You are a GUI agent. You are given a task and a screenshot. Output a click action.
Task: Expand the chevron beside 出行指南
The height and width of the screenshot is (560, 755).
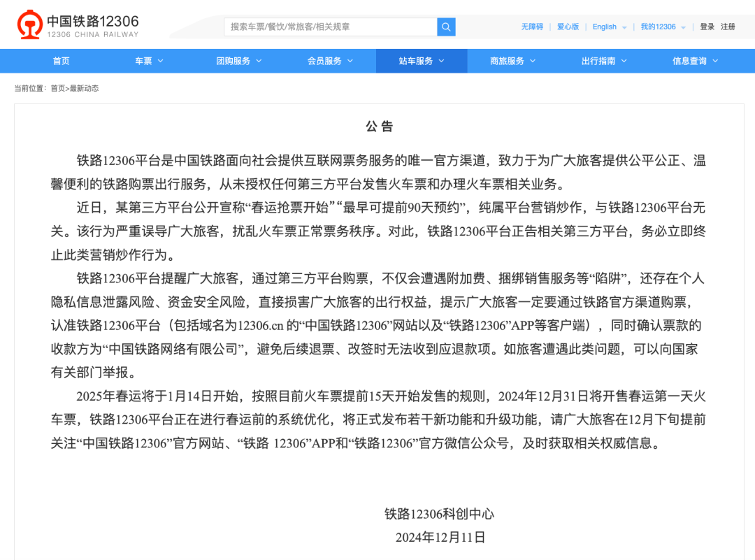click(624, 61)
